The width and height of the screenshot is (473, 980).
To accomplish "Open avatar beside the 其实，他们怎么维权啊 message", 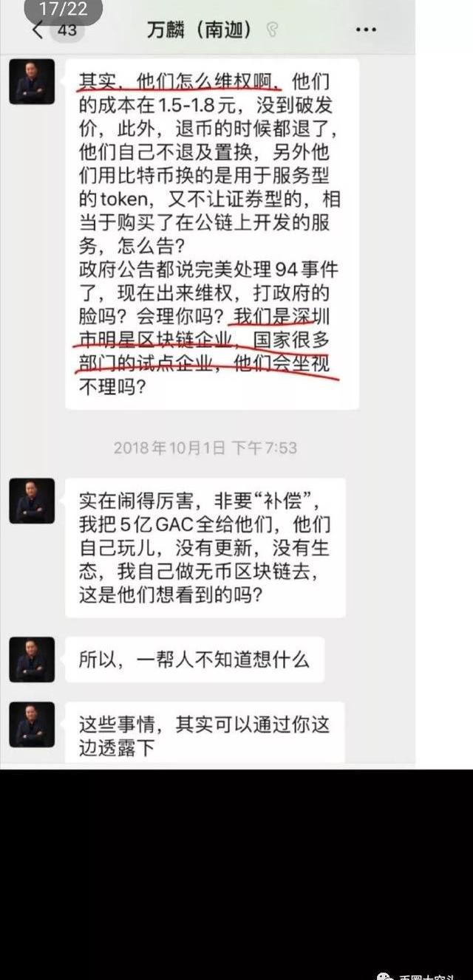I will point(32,81).
